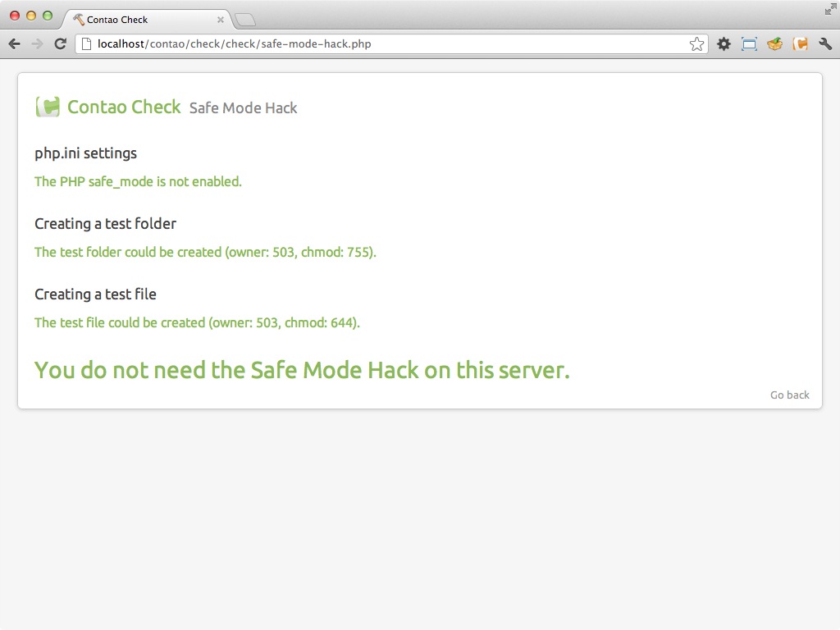Focus the URL address bar

pyautogui.click(x=391, y=44)
